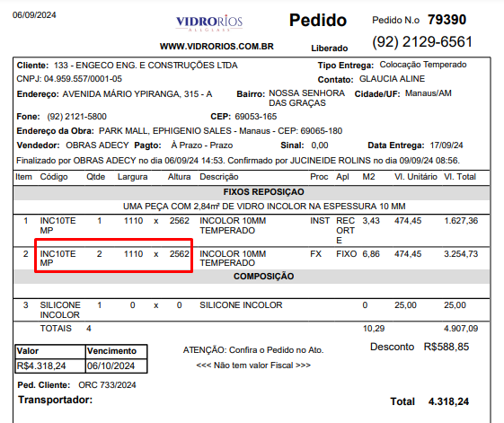Click the Vidrorios logo
The height and width of the screenshot is (423, 504).
[x=209, y=22]
